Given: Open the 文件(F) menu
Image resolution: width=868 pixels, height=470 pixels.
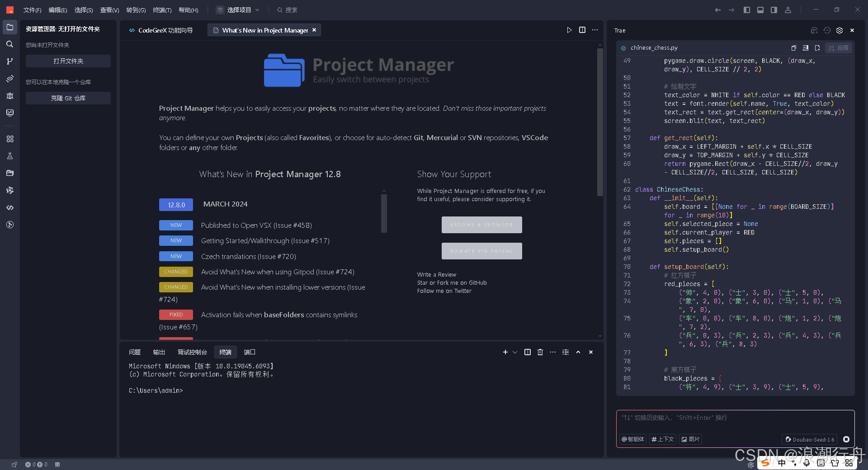Looking at the screenshot, I should point(32,10).
